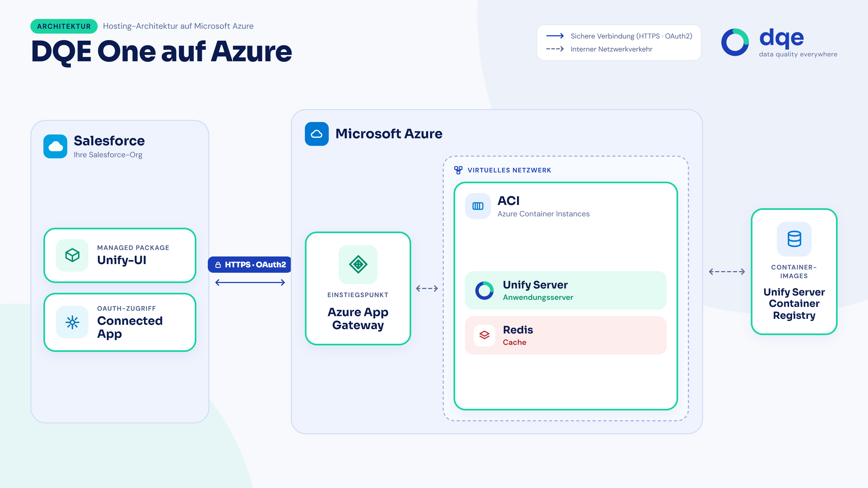Select the Azure App Gateway card
The image size is (868, 488).
358,288
